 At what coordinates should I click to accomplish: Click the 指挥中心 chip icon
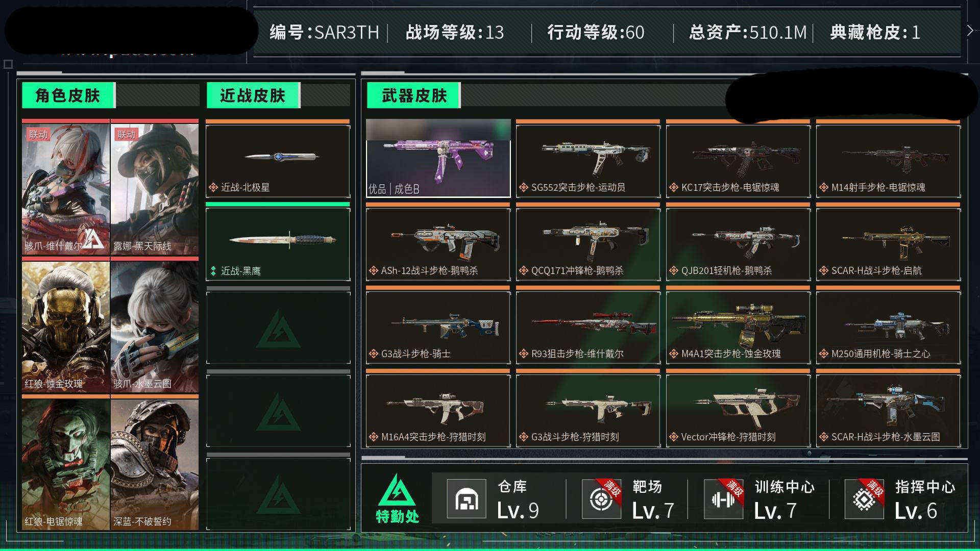[864, 499]
